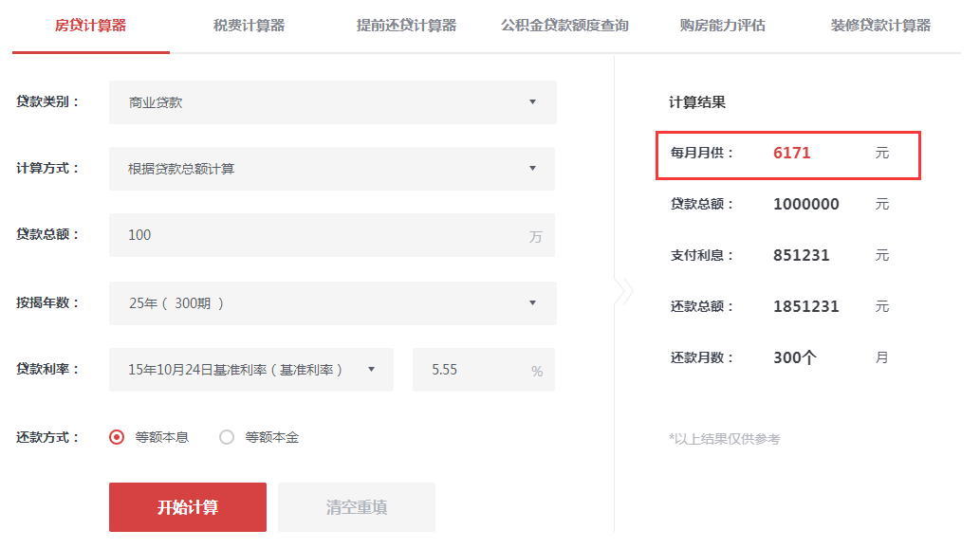Switch to the 税费计算器 tab
This screenshot has width=980, height=548.
click(x=249, y=26)
